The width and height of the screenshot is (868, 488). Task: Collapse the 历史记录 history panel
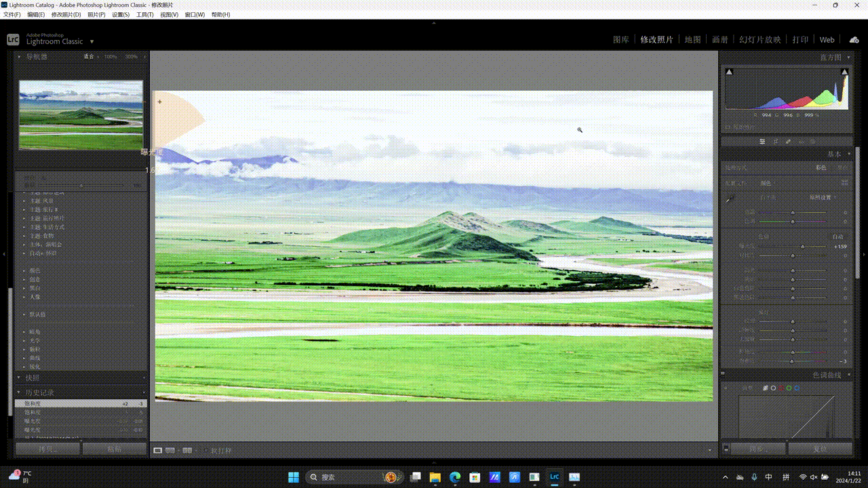[x=19, y=392]
